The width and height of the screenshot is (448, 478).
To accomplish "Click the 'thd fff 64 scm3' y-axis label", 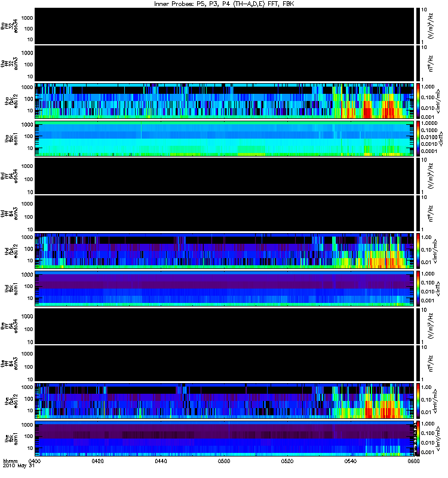I will tap(10, 213).
